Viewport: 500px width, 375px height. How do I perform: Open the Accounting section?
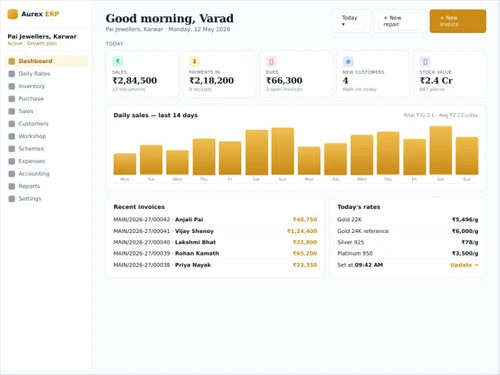(46, 174)
